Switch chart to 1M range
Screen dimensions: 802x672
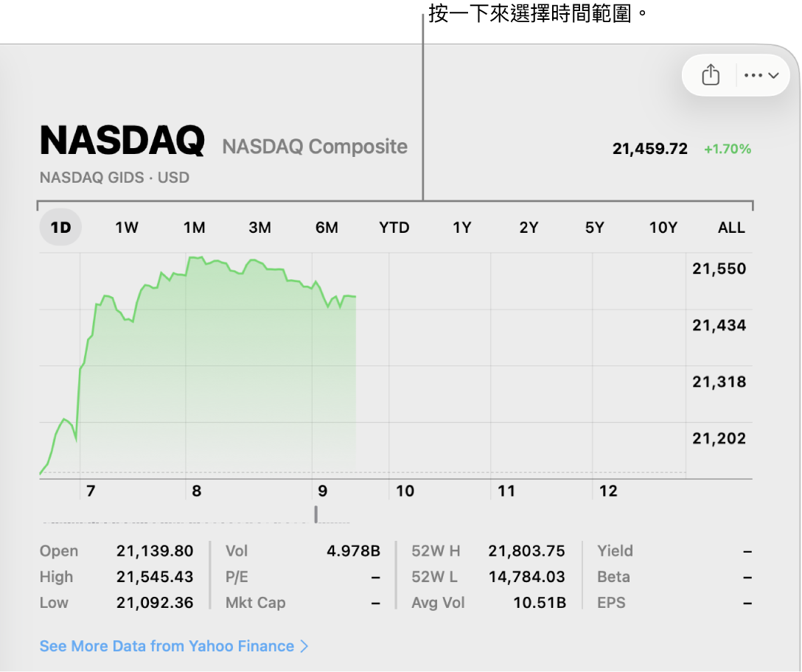click(x=194, y=228)
